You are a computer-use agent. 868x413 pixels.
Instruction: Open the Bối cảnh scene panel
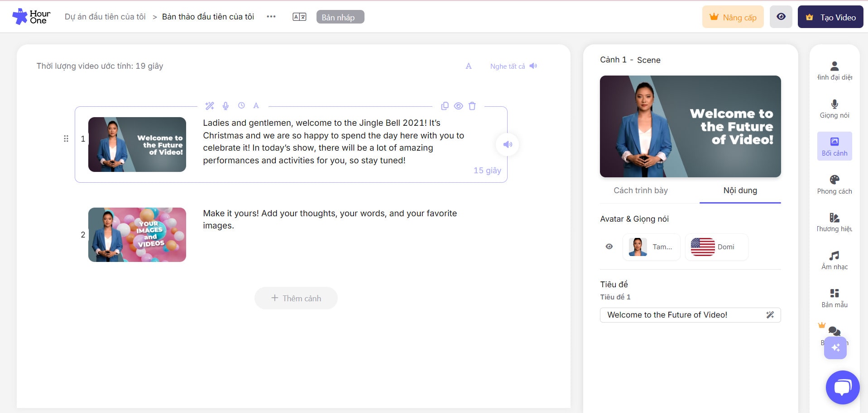834,146
